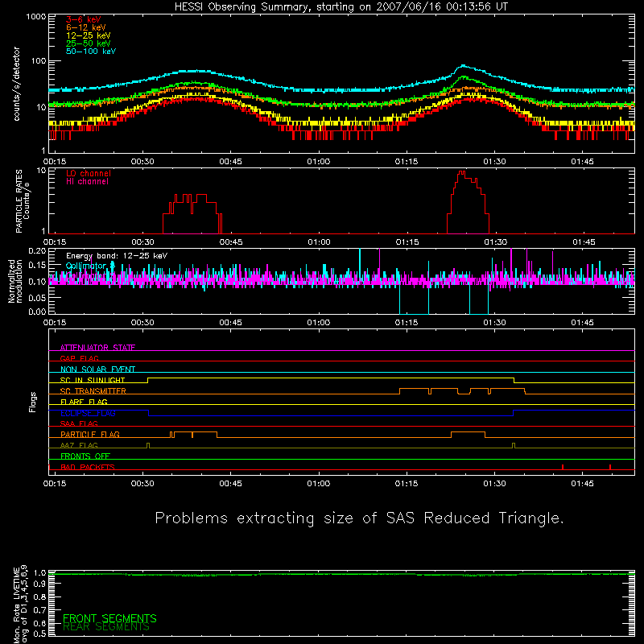Select the BAD_PACKETS flag label
Viewport: 644px width, 644px height.
pyautogui.click(x=88, y=467)
